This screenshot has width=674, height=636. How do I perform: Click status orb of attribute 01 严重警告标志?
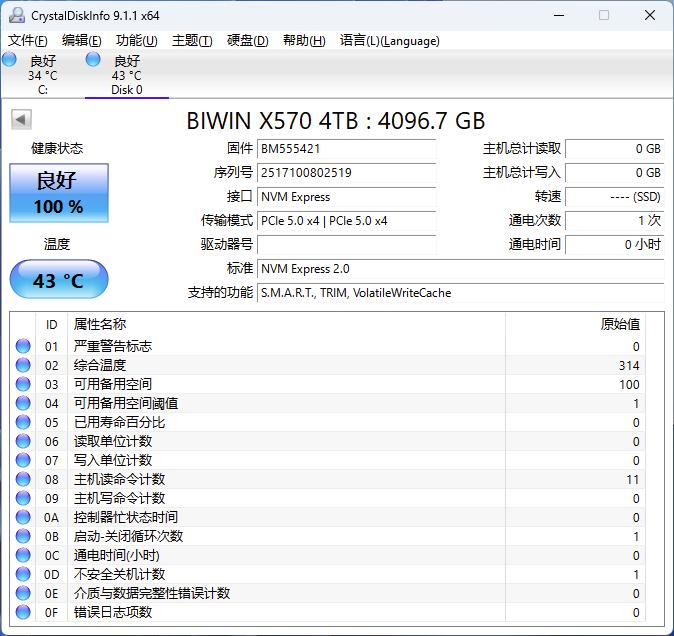click(23, 346)
